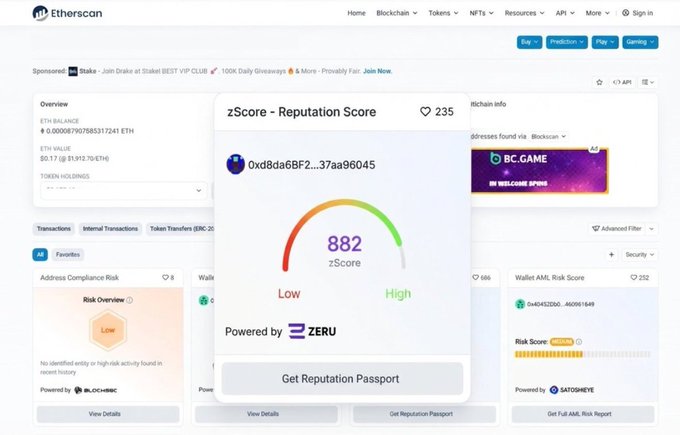Expand the Blockchain menu
The image size is (680, 435).
(396, 13)
